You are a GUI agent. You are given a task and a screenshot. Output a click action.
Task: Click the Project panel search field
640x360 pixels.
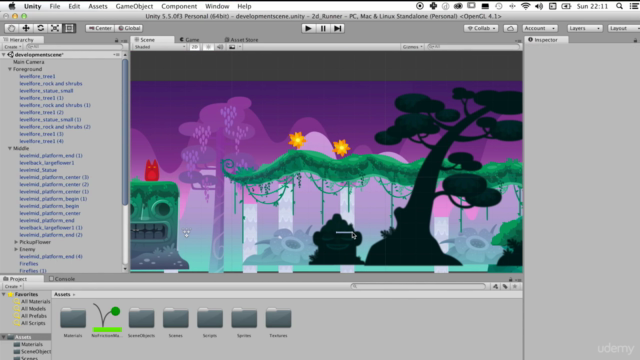click(x=418, y=287)
